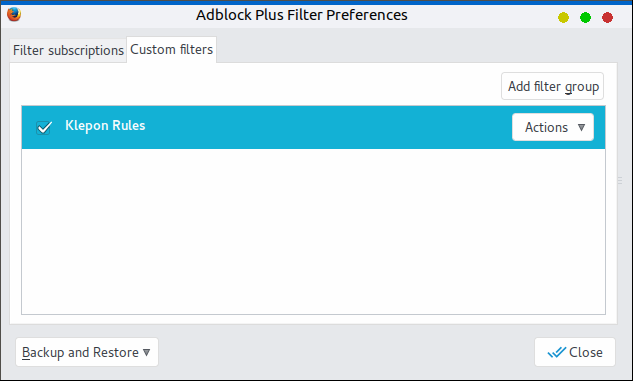The image size is (633, 381).
Task: Select the Klepon Rules group name
Action: pos(105,126)
